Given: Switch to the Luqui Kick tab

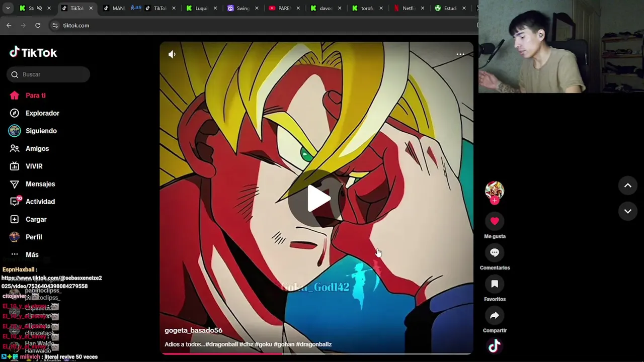Looking at the screenshot, I should point(202,8).
